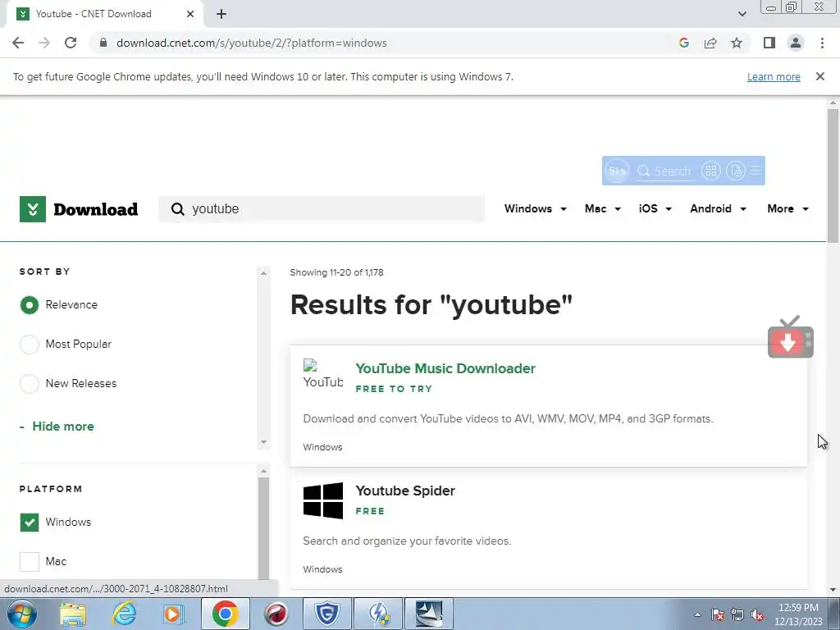The image size is (840, 630).
Task: Click the YouTube Music Downloader thumbnail
Action: click(323, 374)
